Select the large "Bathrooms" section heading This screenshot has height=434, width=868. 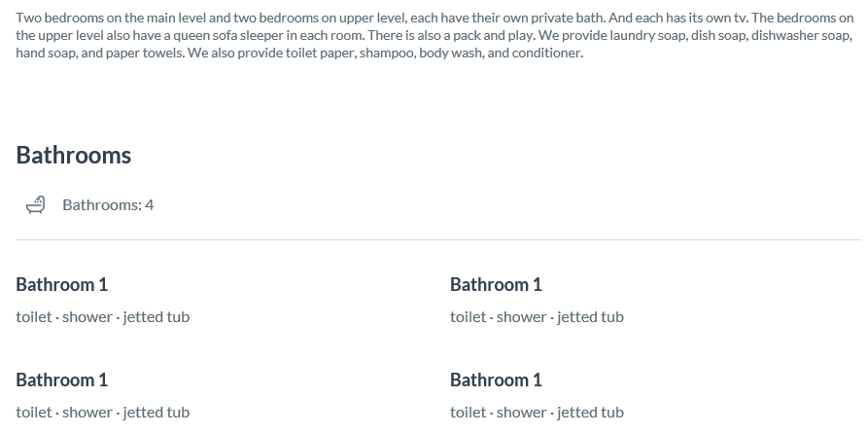(74, 155)
